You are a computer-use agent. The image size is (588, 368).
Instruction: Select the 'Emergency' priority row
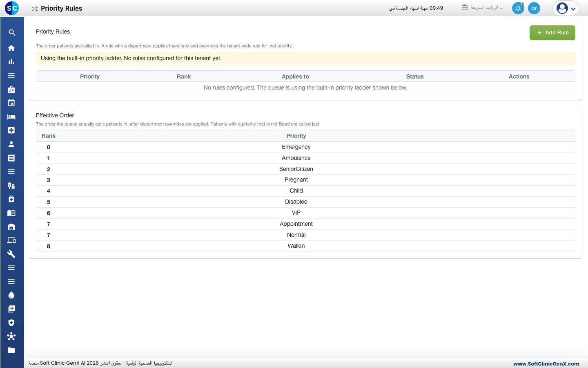click(305, 147)
